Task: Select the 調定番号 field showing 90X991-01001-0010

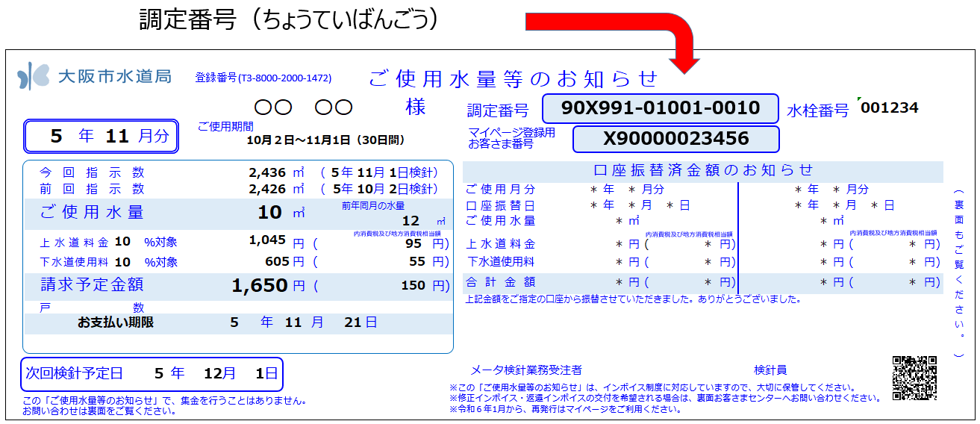Action: click(x=660, y=108)
